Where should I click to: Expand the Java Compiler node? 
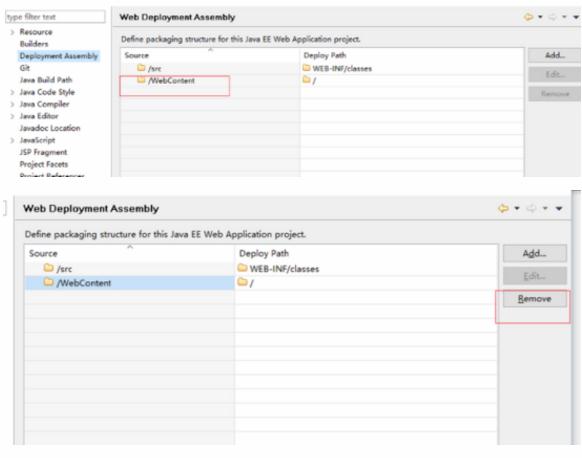12,104
